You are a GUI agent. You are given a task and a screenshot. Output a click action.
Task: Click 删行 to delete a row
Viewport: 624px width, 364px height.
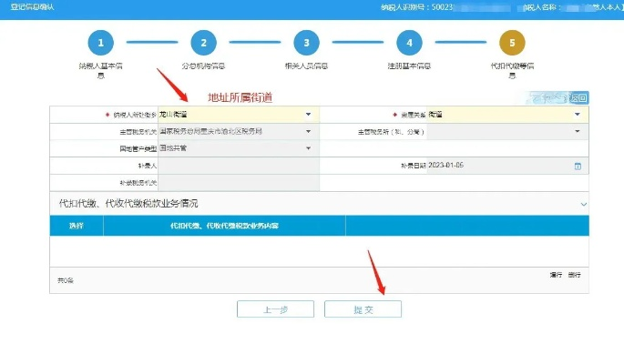coord(574,275)
